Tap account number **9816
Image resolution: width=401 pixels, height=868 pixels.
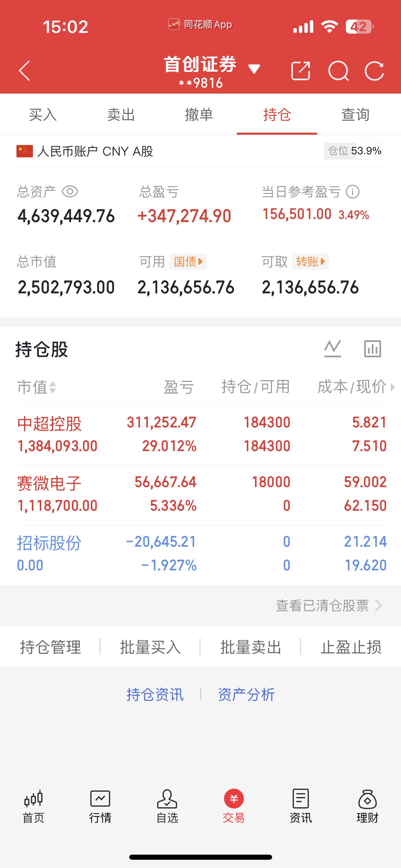coord(200,83)
